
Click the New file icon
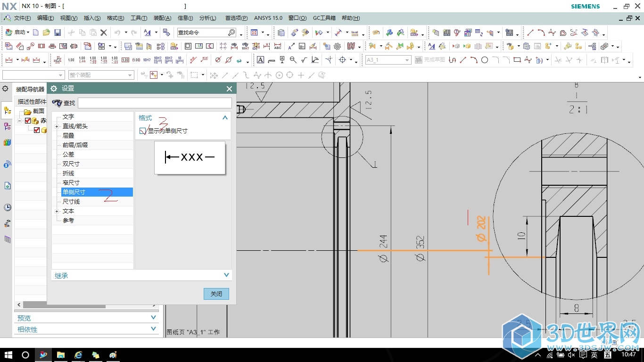(35, 33)
